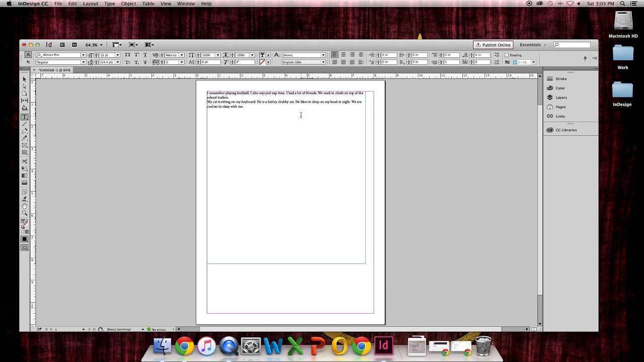Screen dimensions: 644x362
Task: Select the Type tool
Action: point(24,117)
